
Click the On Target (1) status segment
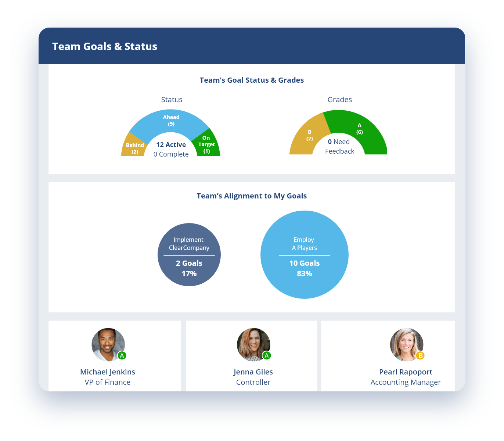pyautogui.click(x=207, y=144)
